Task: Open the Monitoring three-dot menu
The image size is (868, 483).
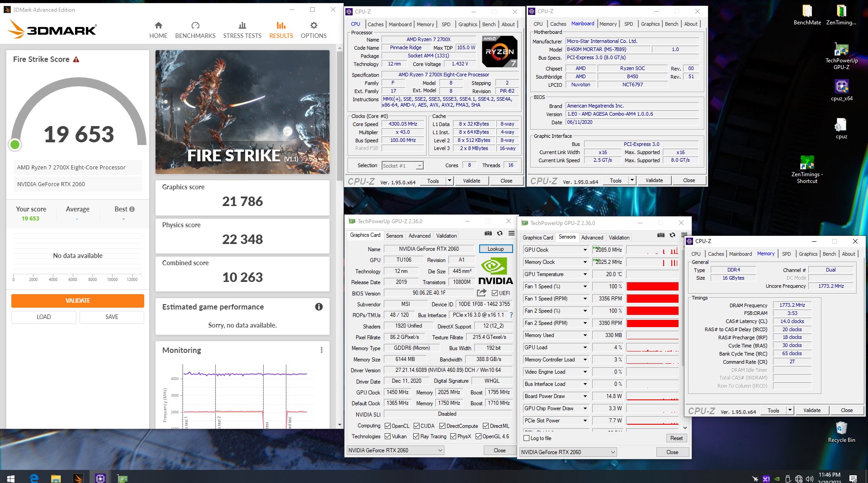Action: coord(321,350)
